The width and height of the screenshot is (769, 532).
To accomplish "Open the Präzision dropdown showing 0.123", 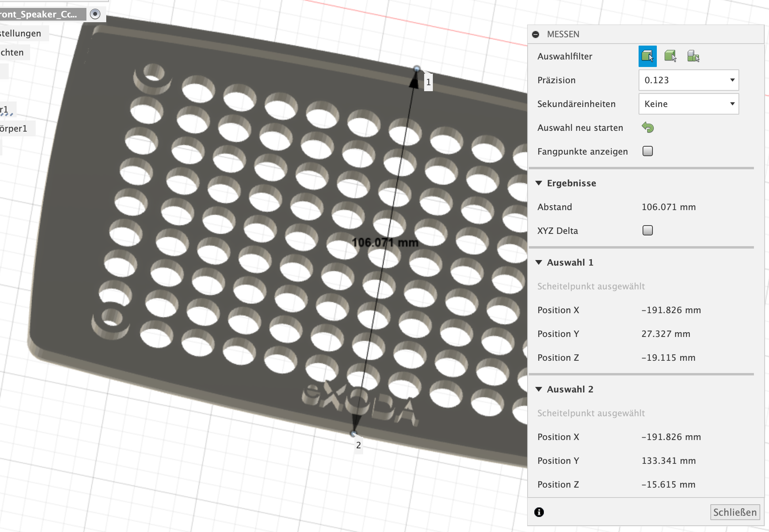I will [689, 80].
